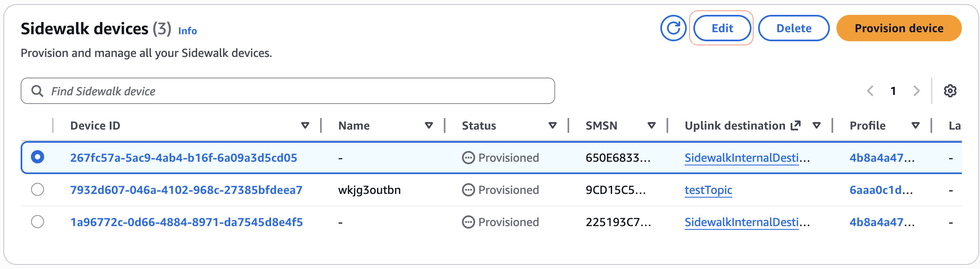Screen dimensions: 980x269
Task: Go to previous page chevron
Action: pyautogui.click(x=870, y=91)
